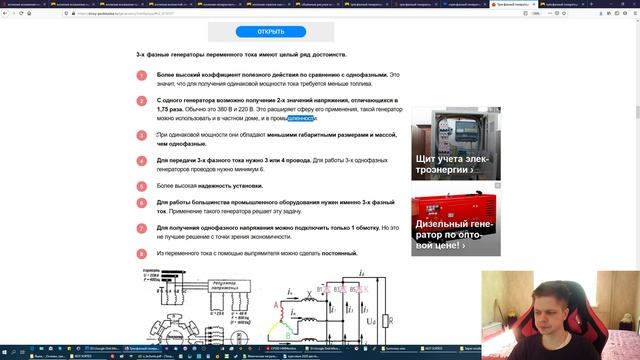
Task: Click the shield tracking-protection icon in address bar
Action: pos(67,13)
